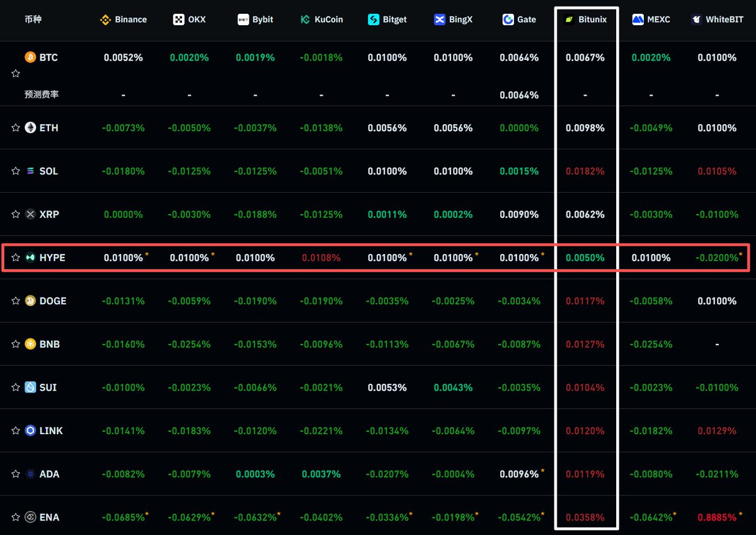Click the BingX exchange logo icon

[440, 20]
